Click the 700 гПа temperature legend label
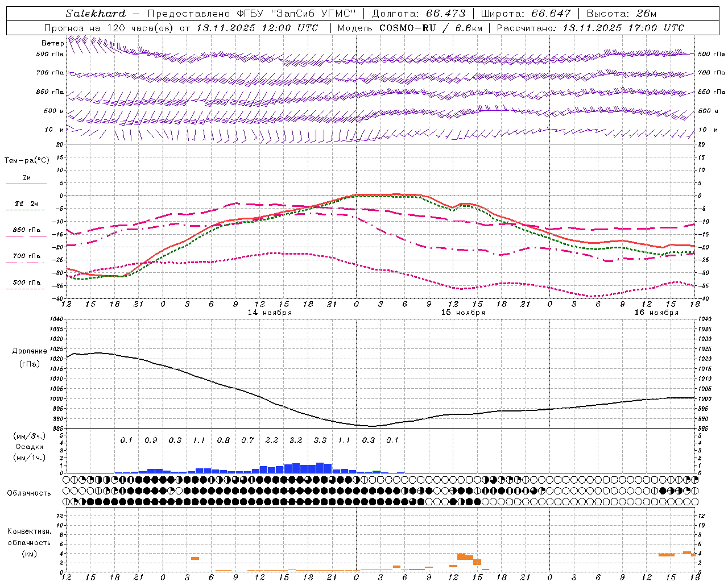The image size is (728, 582). (27, 256)
